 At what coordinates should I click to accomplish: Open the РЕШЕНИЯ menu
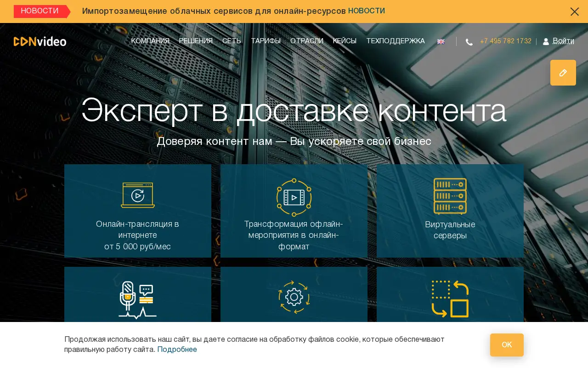[196, 41]
